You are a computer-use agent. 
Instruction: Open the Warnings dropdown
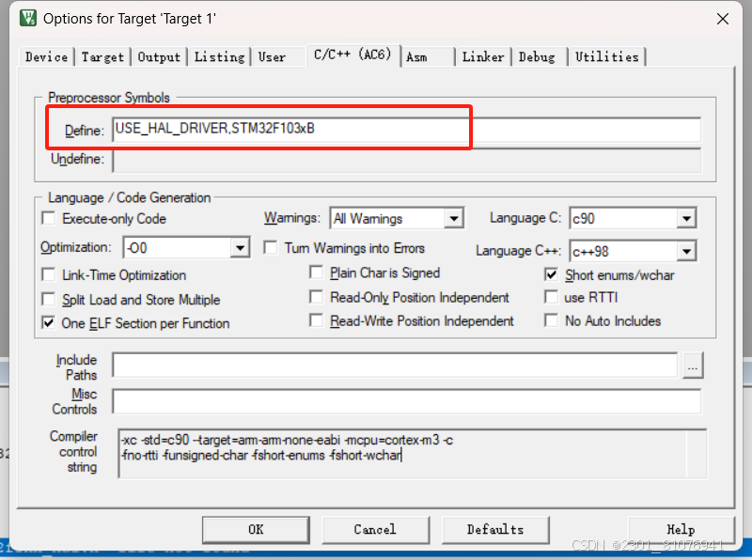tap(453, 219)
